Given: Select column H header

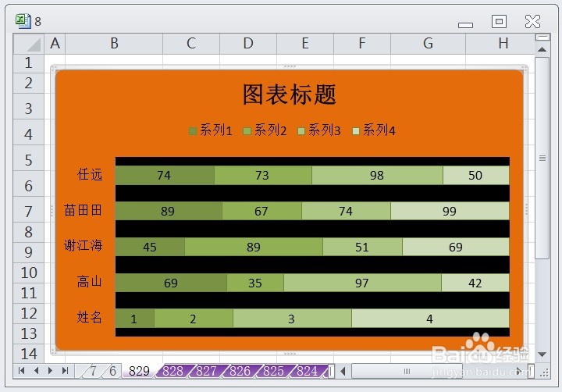Looking at the screenshot, I should 500,44.
